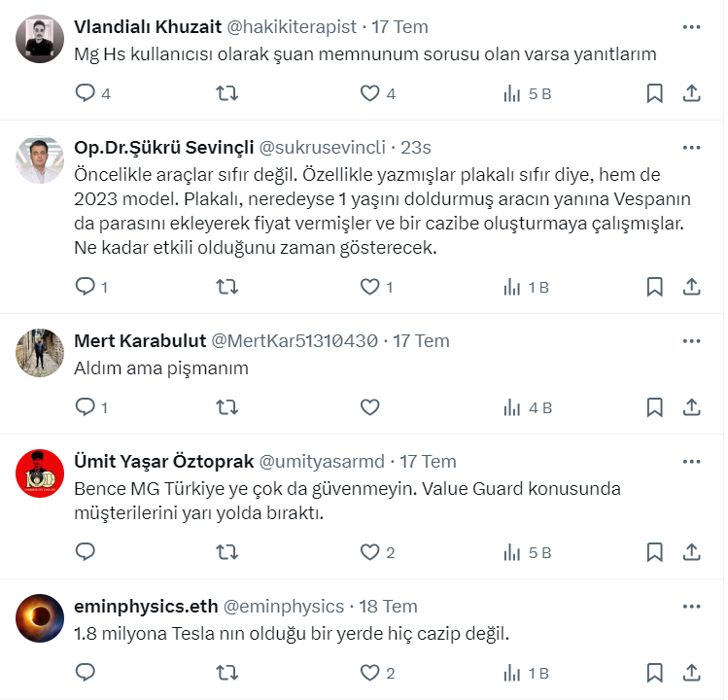Share Op.Dr.Şükrü Sevinçli's tweet
Image resolution: width=728 pixels, height=700 pixels.
[x=691, y=287]
